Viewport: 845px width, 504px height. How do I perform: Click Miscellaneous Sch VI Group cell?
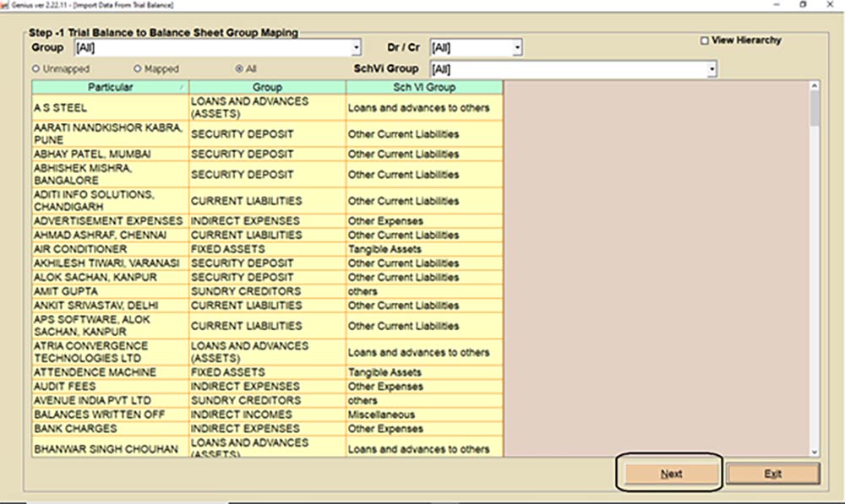click(425, 415)
